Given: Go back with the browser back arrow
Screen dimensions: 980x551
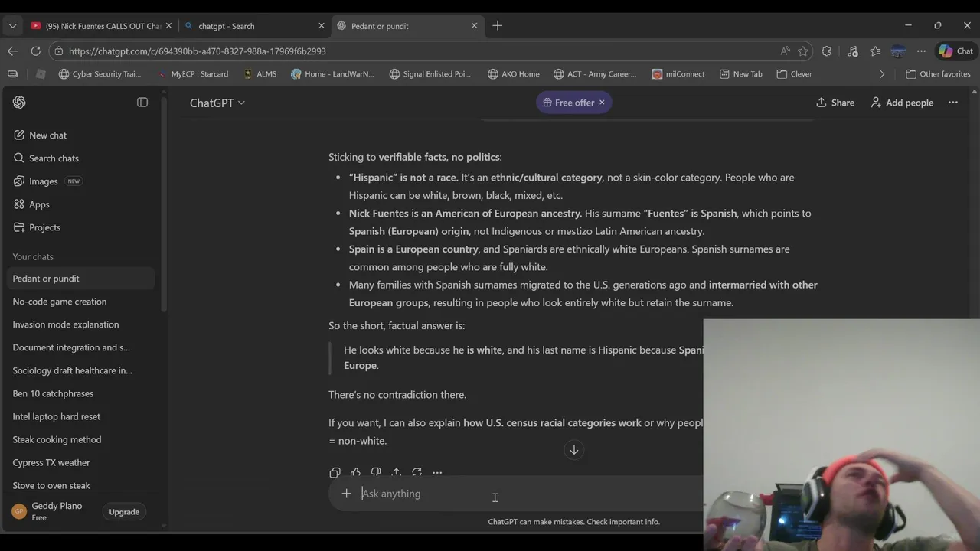Looking at the screenshot, I should tap(12, 51).
